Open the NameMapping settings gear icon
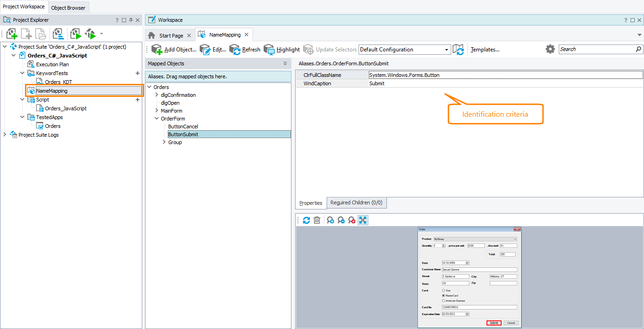This screenshot has height=329, width=644. click(x=550, y=49)
